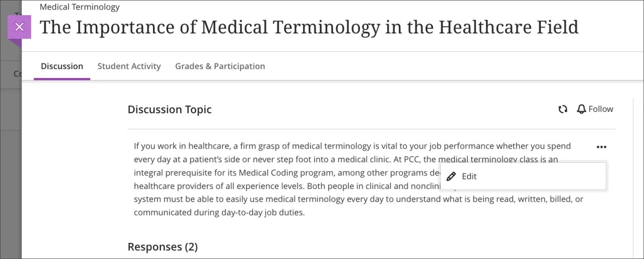Open the three-dot more options menu
This screenshot has height=259, width=644.
point(601,147)
